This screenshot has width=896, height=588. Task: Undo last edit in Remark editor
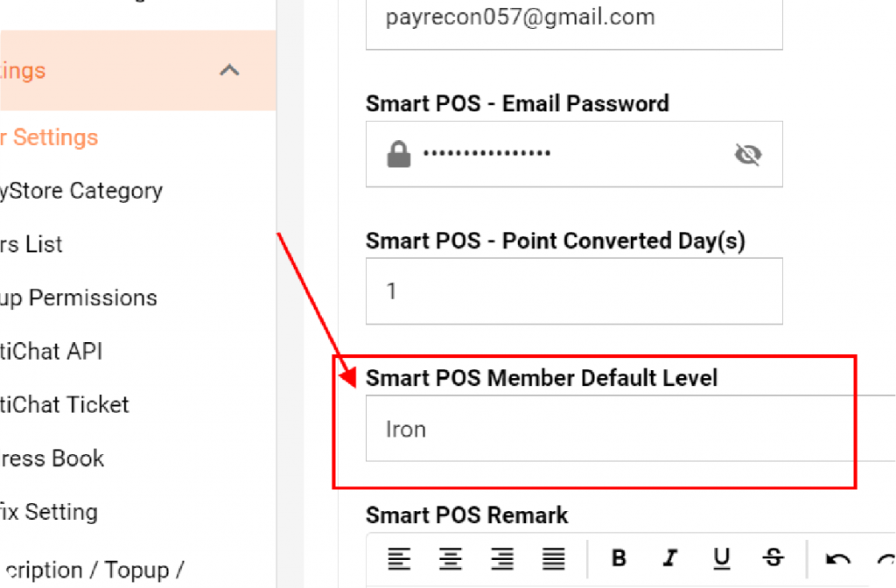point(837,559)
